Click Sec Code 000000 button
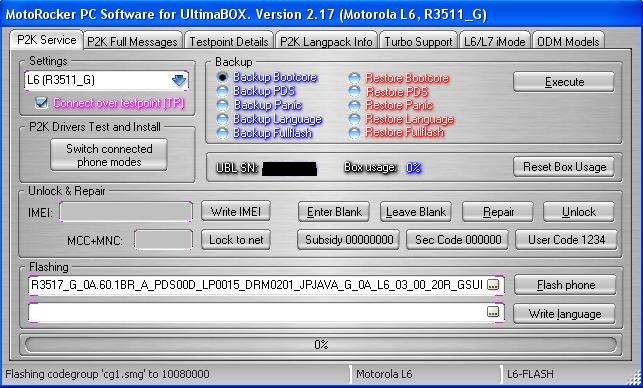 pos(457,240)
